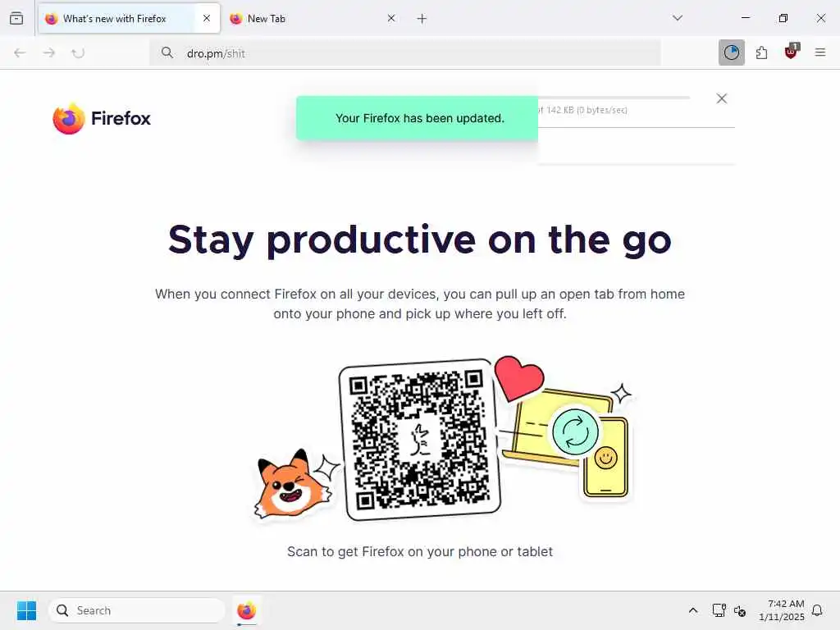The height and width of the screenshot is (630, 840).
Task: Show hidden system tray icons
Action: [692, 610]
